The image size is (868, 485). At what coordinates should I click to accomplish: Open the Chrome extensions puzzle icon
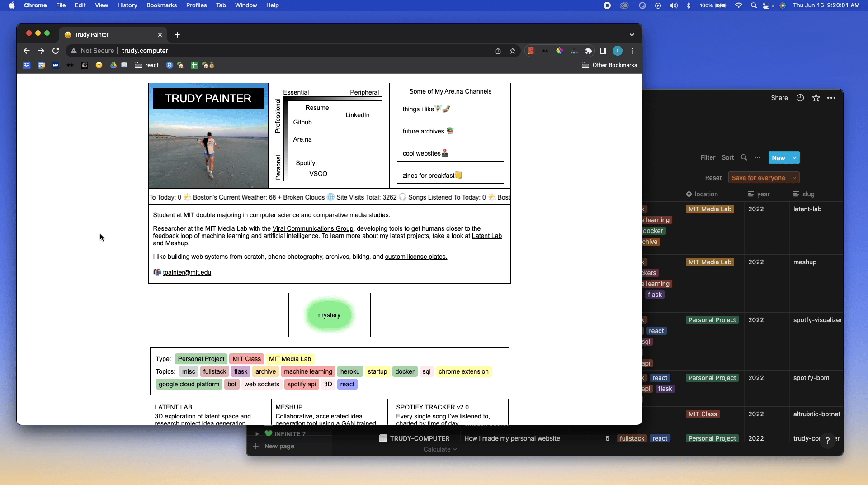pos(588,51)
